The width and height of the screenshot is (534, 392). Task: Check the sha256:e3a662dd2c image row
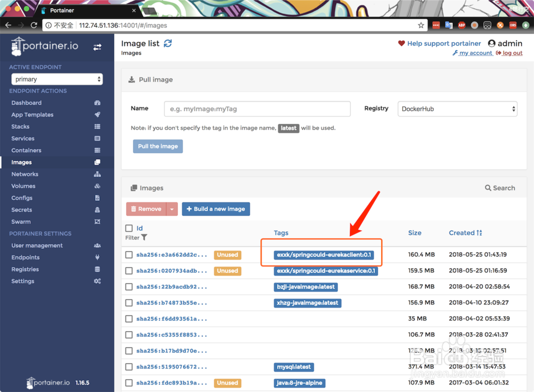[x=129, y=255]
